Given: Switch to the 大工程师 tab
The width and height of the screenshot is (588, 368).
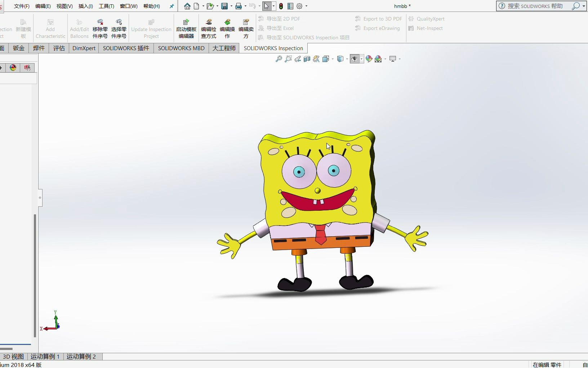Looking at the screenshot, I should (x=224, y=48).
